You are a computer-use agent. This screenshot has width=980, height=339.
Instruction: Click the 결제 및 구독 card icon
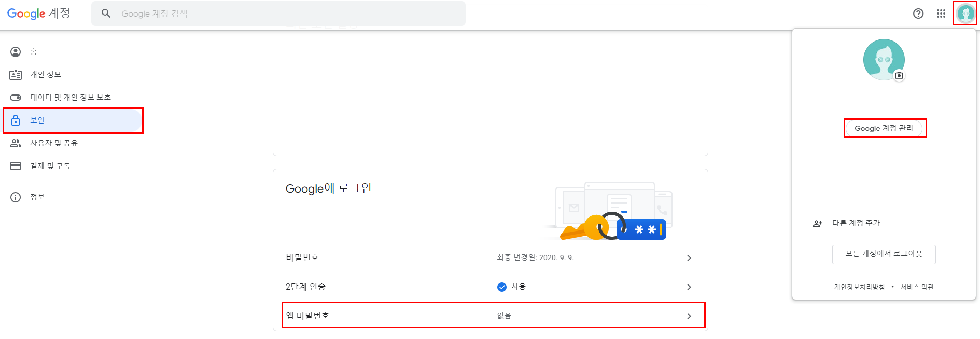pyautogui.click(x=16, y=166)
